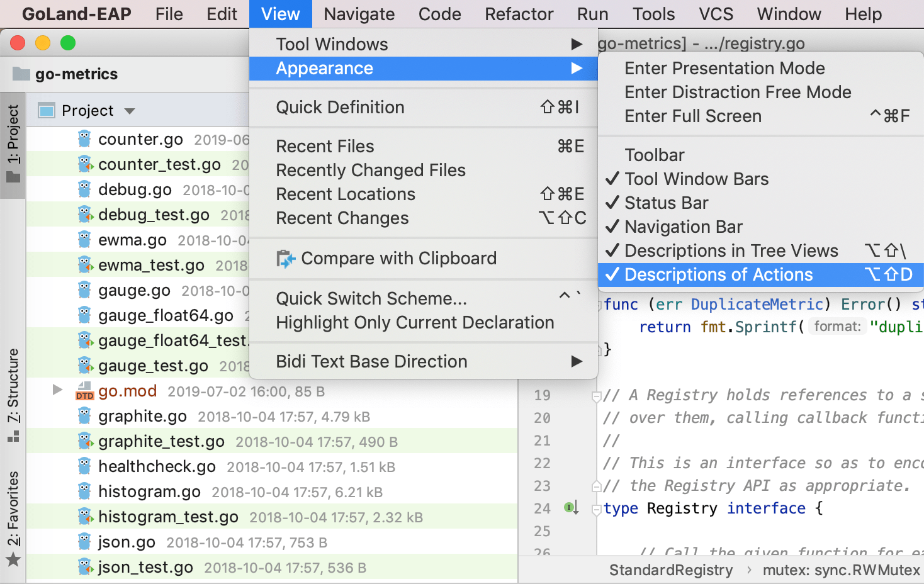Select Enter Presentation Mode

[761, 68]
